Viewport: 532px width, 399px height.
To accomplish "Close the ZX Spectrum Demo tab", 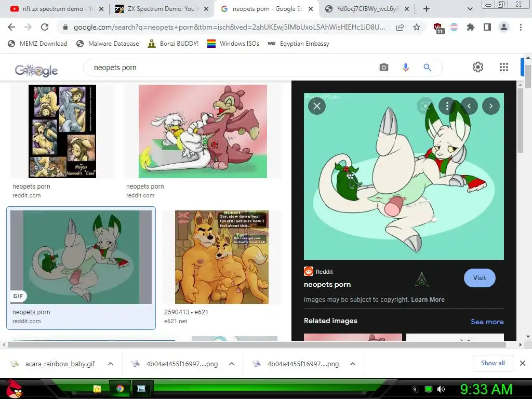I will pyautogui.click(x=206, y=9).
